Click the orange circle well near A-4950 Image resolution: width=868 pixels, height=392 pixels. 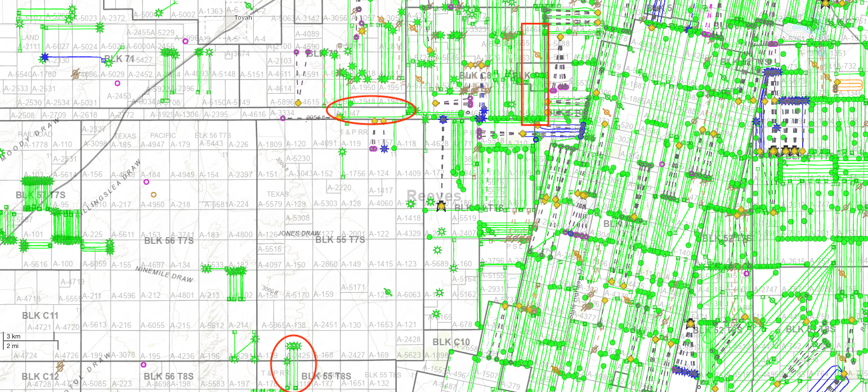click(153, 195)
